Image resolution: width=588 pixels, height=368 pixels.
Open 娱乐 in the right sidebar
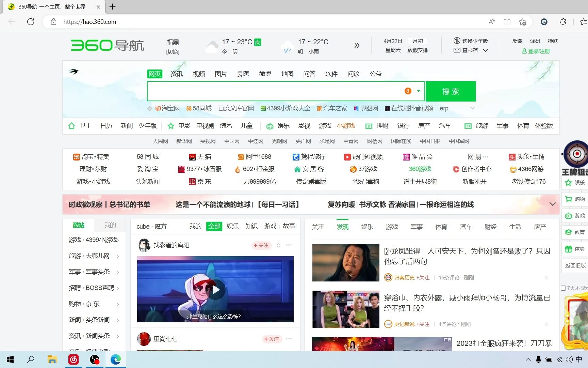click(575, 183)
